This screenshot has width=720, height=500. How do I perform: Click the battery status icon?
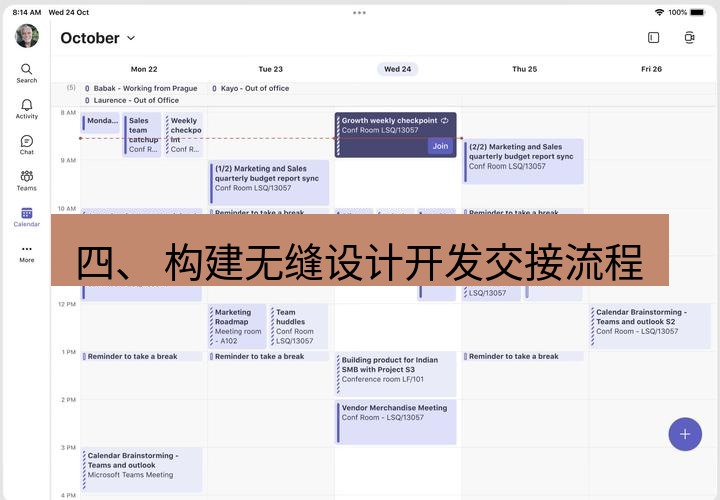tap(698, 12)
